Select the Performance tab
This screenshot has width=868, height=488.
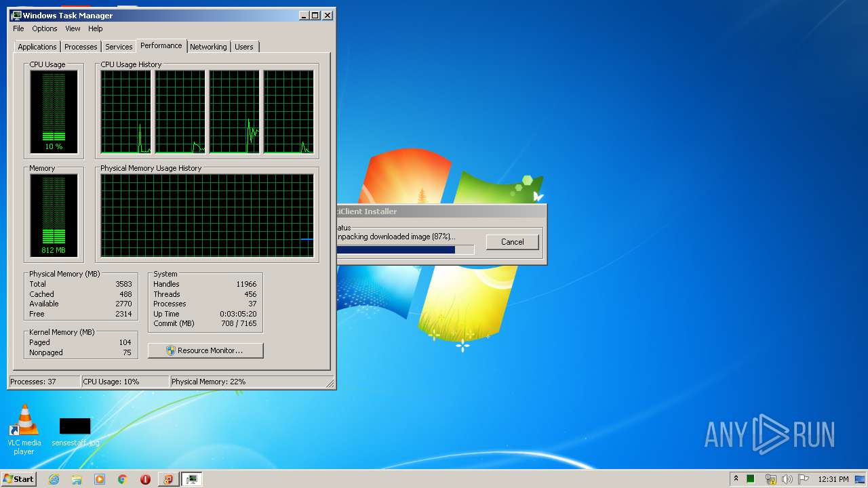click(161, 45)
